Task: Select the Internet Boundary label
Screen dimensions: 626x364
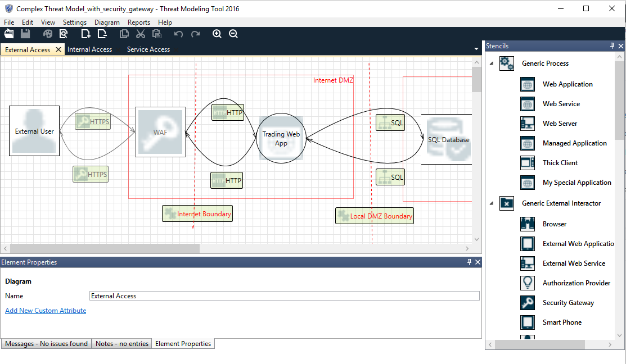Action: coord(197,213)
